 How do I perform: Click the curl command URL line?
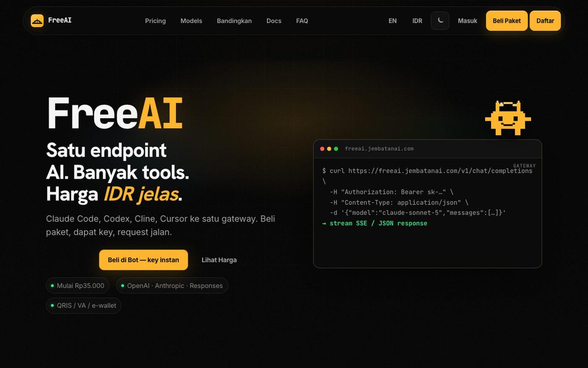tap(427, 171)
